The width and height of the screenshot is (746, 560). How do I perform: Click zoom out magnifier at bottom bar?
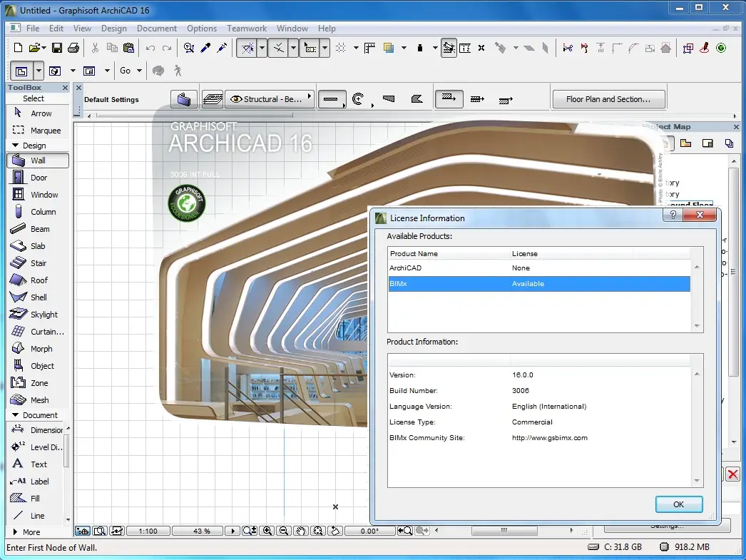pyautogui.click(x=284, y=531)
